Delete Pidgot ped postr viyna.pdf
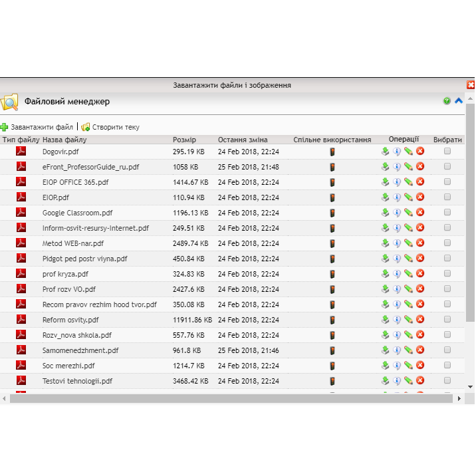This screenshot has width=476, height=476. point(420,258)
